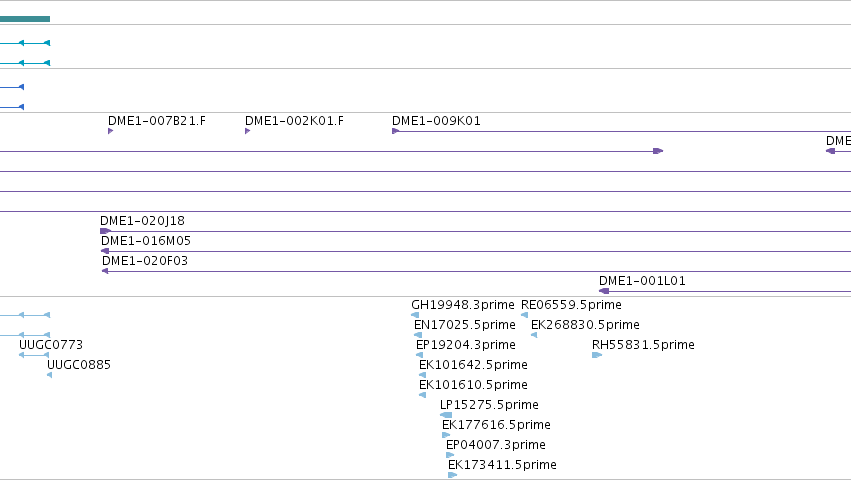Click the DME1-020F03 left arrowhead

[x=105, y=271]
